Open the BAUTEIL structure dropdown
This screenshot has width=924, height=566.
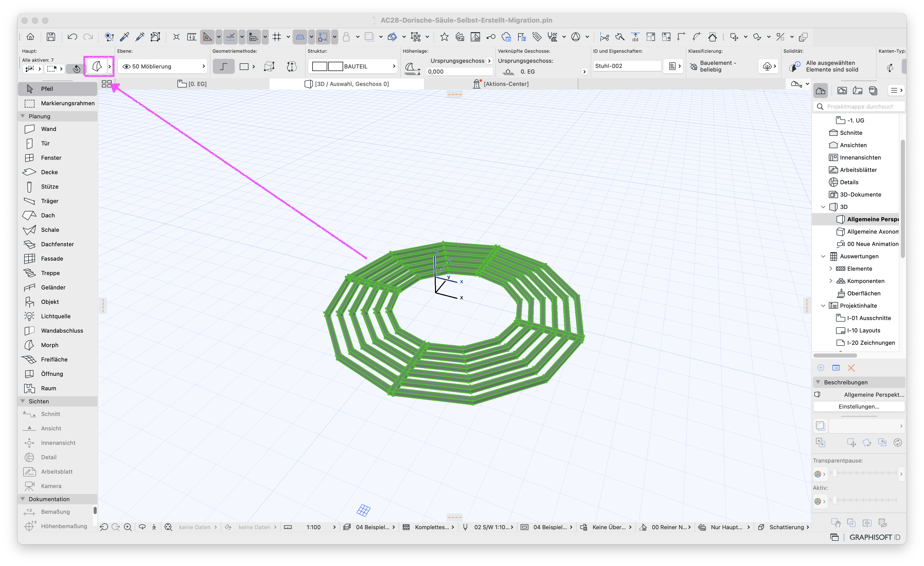coord(353,66)
